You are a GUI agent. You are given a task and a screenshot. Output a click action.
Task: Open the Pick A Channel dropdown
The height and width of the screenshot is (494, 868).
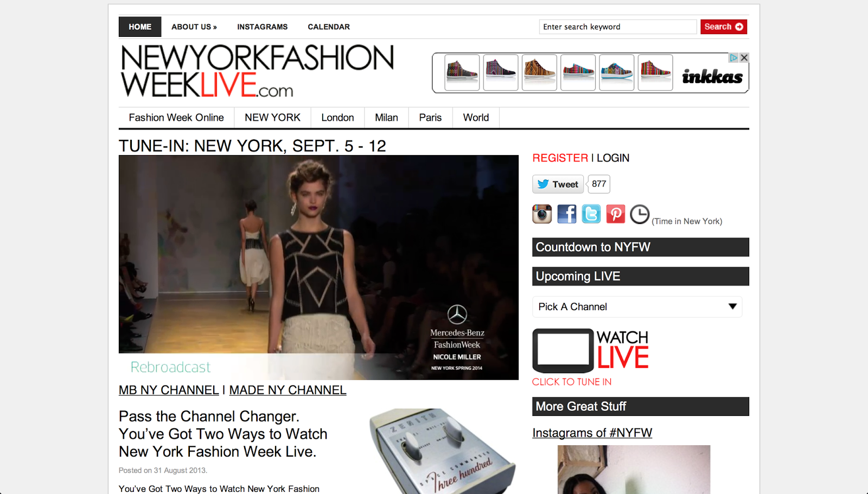pos(637,307)
